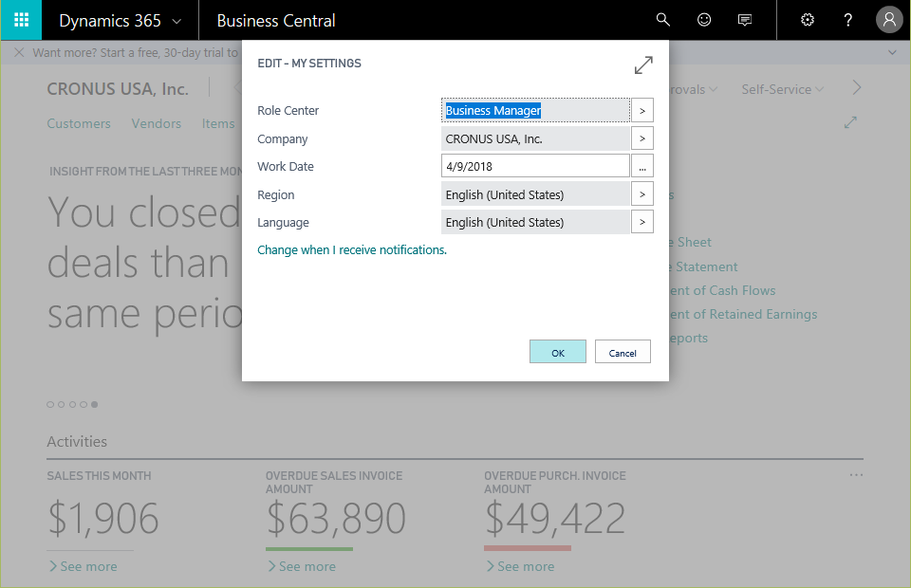The width and height of the screenshot is (911, 588).
Task: Click the Language field English (United States)
Action: click(x=535, y=222)
